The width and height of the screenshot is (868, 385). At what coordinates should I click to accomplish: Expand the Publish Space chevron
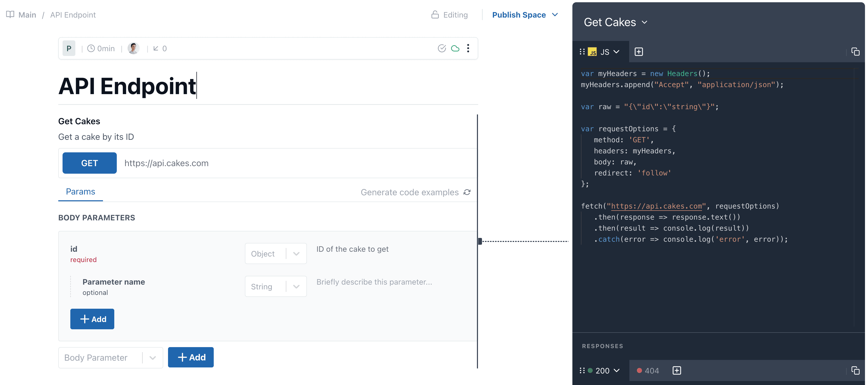coord(555,15)
